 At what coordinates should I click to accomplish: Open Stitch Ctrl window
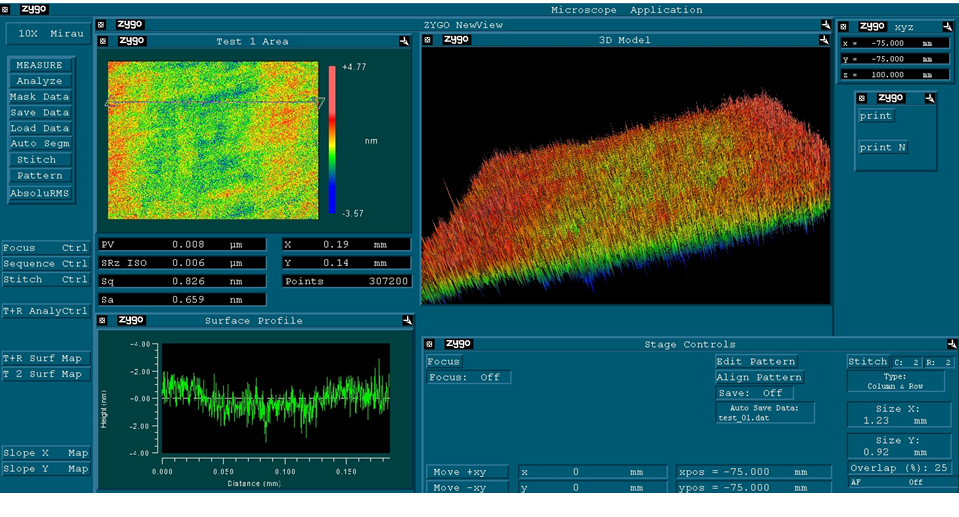[x=46, y=280]
